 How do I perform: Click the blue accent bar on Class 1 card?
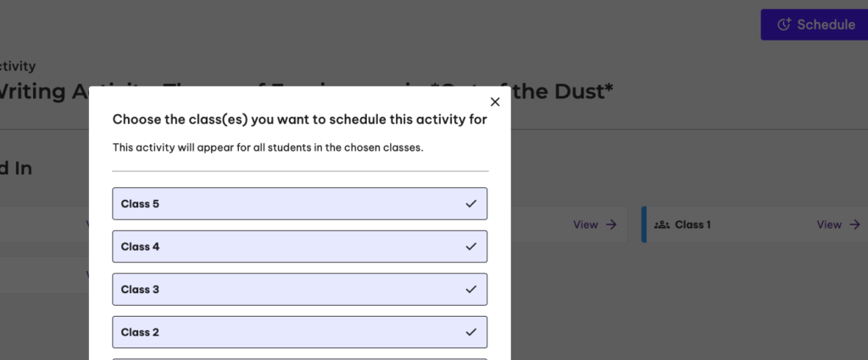[x=644, y=224]
